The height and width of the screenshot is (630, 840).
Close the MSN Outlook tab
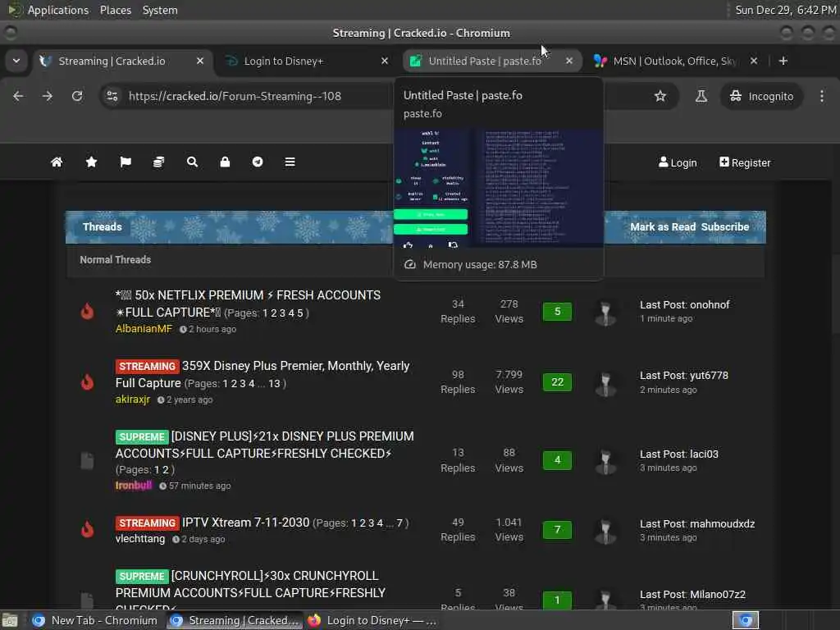point(754,61)
